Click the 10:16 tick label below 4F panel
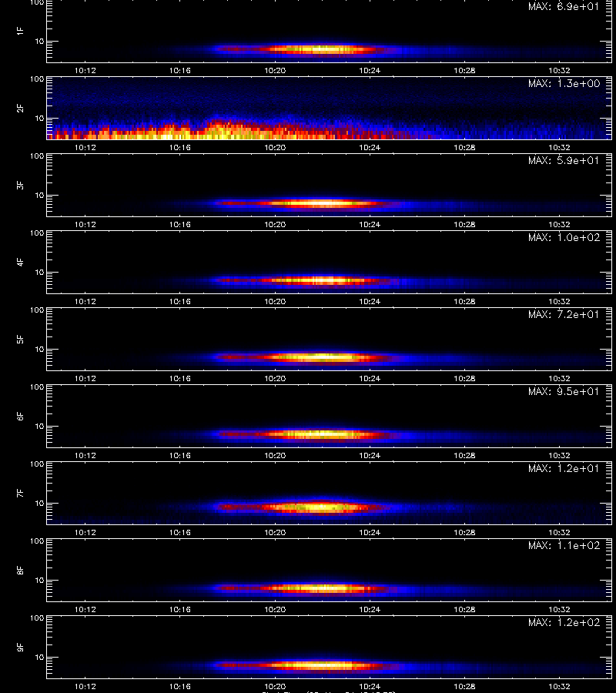616x693 pixels. pos(180,301)
